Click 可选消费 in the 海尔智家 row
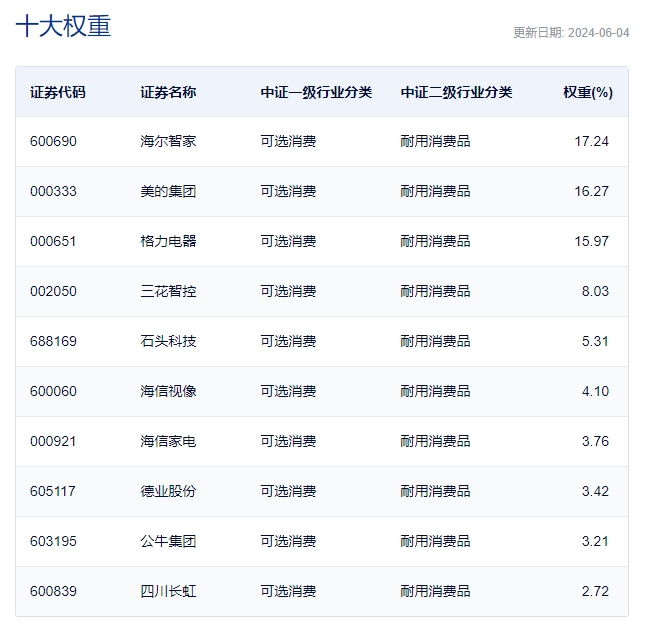Image resolution: width=645 pixels, height=630 pixels. (288, 141)
